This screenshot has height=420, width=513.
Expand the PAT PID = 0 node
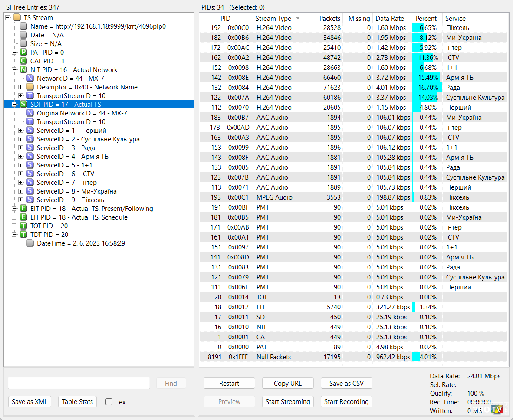click(x=14, y=52)
